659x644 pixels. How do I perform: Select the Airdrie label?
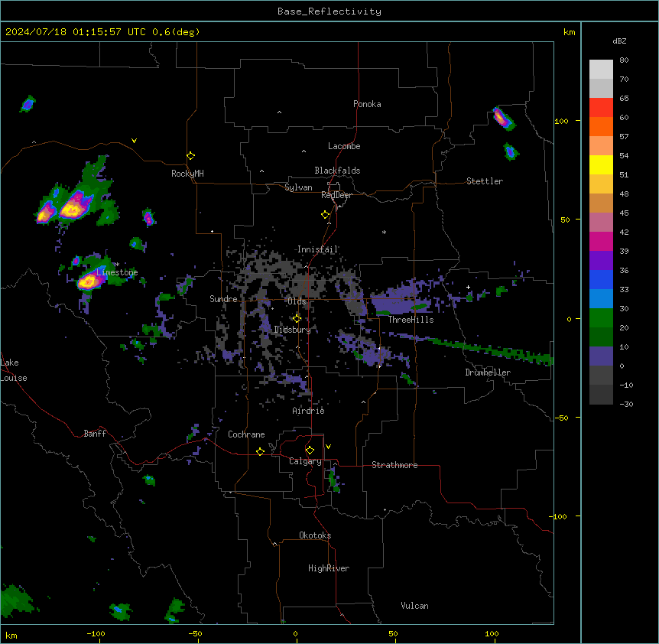[309, 411]
